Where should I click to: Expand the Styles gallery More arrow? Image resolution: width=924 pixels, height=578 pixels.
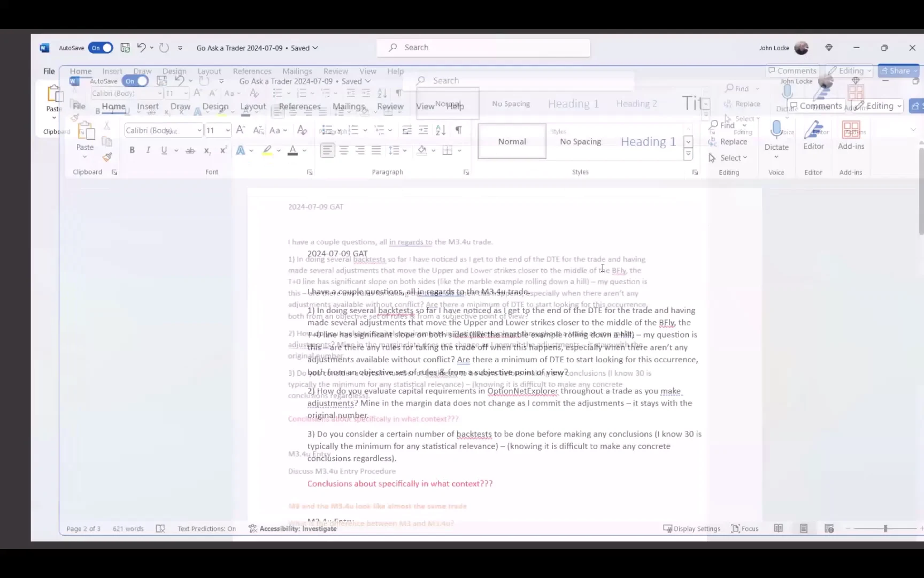click(x=689, y=154)
